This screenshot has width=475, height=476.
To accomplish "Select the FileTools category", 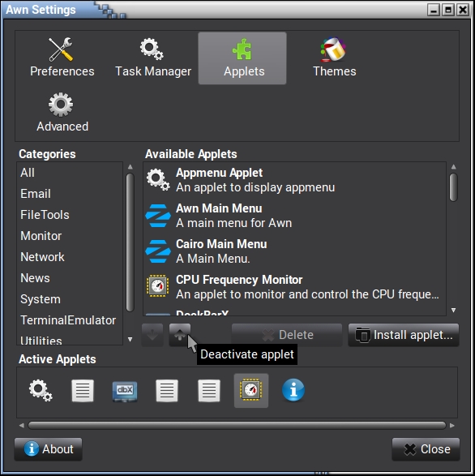I will [x=70, y=215].
